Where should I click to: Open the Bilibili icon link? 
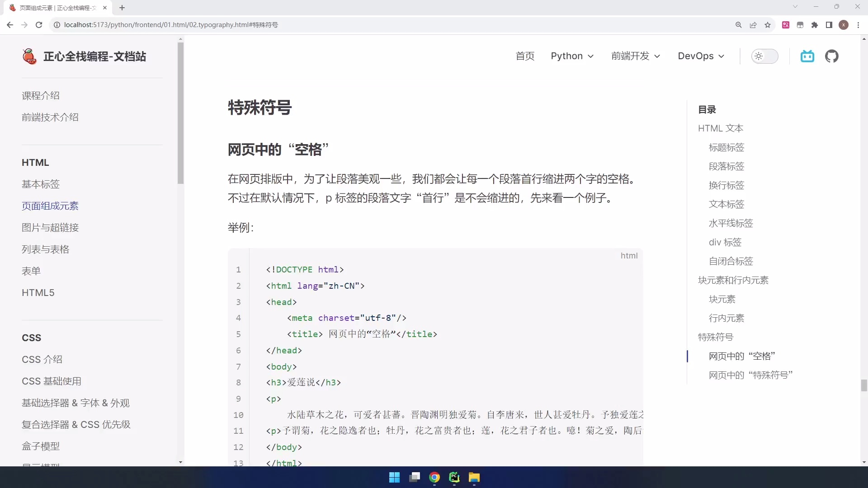(807, 56)
